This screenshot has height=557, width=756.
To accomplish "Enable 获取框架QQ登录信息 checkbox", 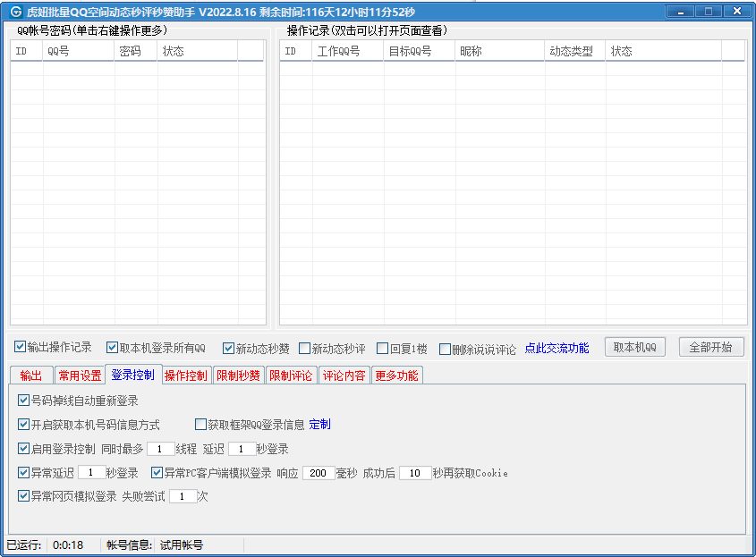I will tap(200, 424).
